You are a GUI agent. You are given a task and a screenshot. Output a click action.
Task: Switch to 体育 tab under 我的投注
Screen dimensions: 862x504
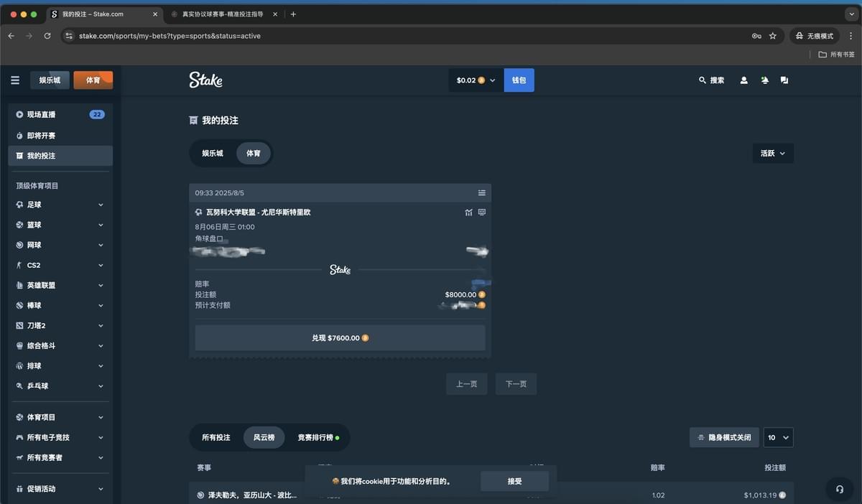pyautogui.click(x=254, y=153)
